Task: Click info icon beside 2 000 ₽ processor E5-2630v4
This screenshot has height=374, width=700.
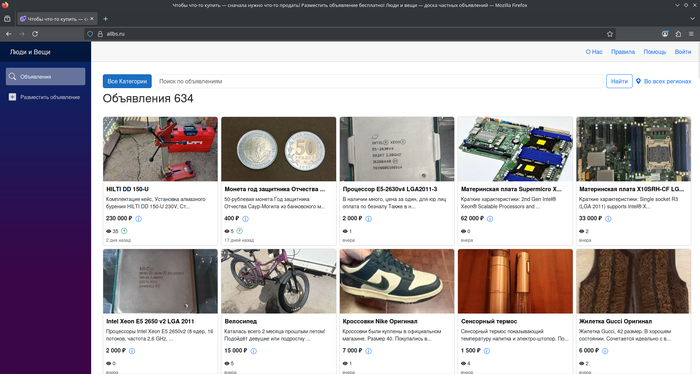Action: point(368,219)
